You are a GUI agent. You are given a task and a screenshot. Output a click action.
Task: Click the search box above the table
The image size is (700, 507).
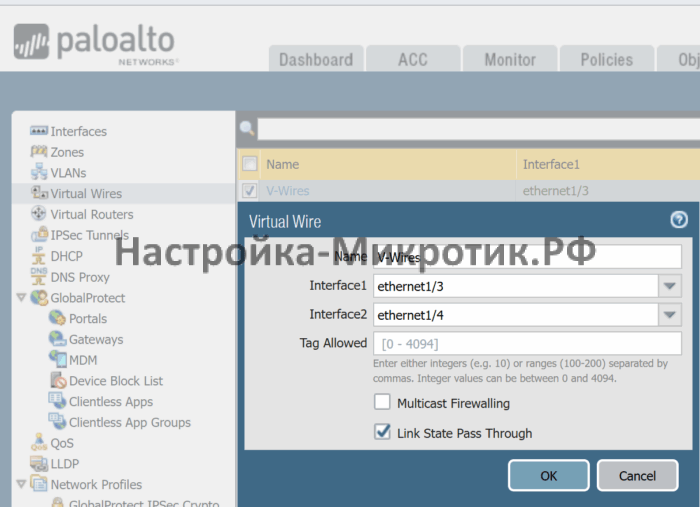479,129
